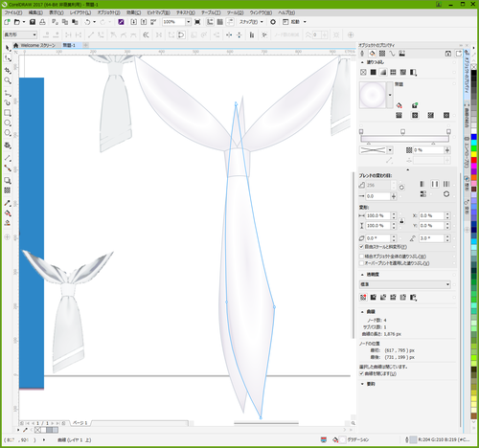Click the 0 % node transparency input field
Image resolution: width=479 pixels, height=448 pixels.
(x=428, y=150)
